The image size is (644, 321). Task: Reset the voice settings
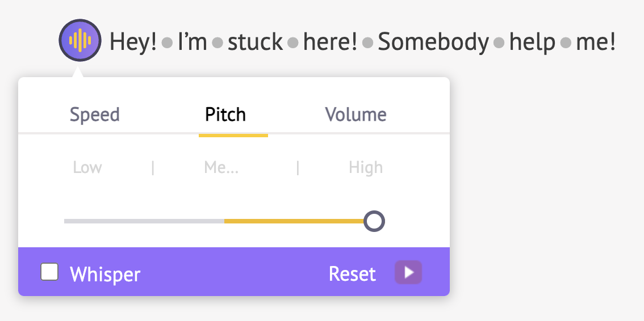point(352,274)
